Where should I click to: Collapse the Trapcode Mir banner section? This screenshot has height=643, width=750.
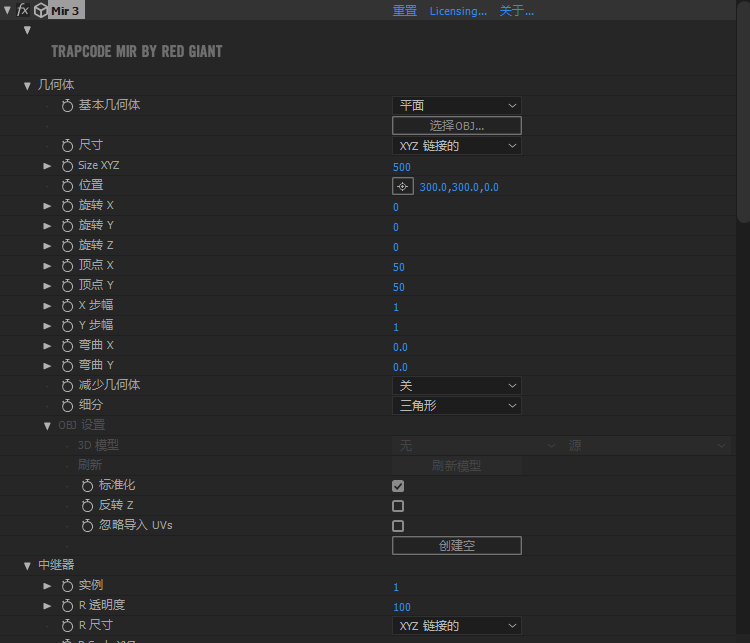[27, 30]
